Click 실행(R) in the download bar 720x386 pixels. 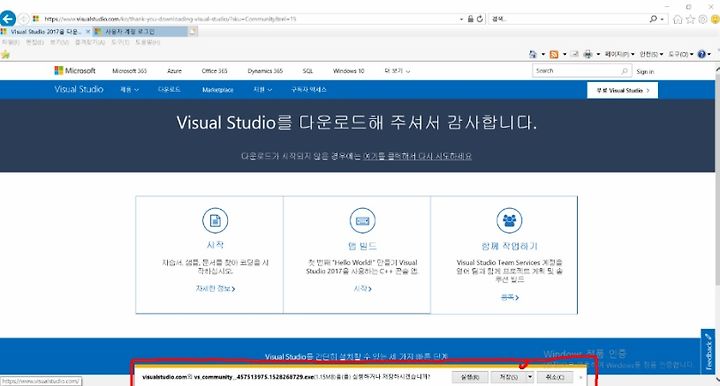coord(469,377)
